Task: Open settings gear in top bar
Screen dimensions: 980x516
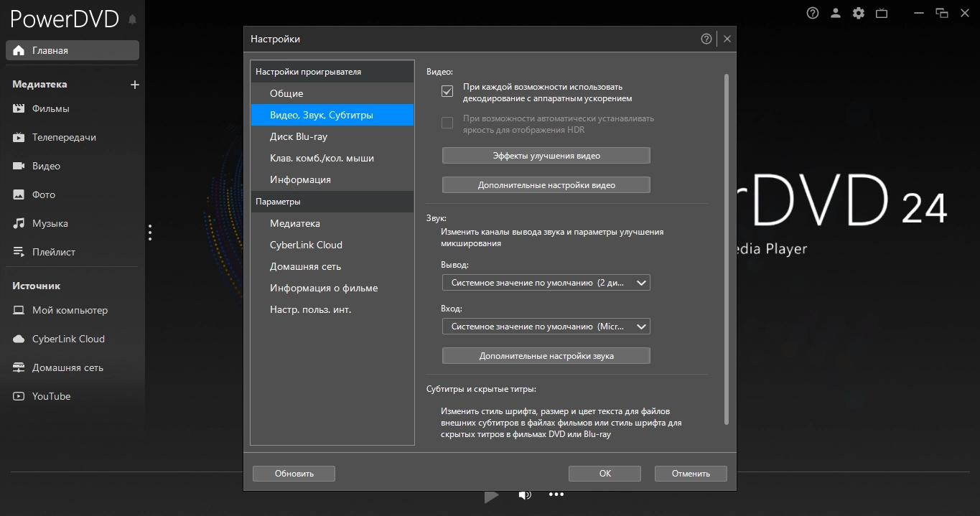Action: click(859, 13)
